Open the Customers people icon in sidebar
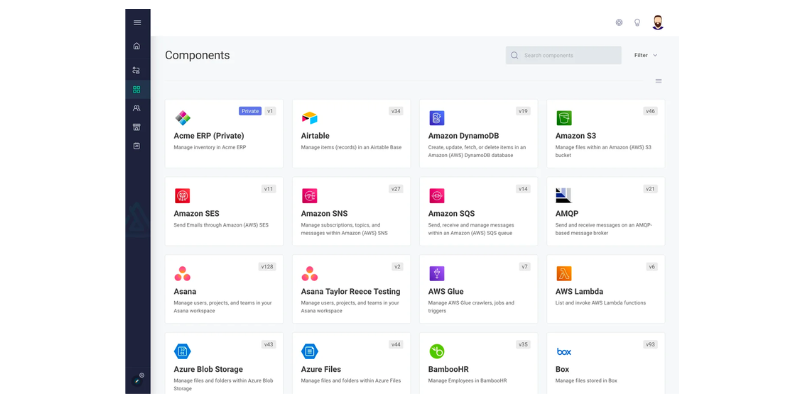Image resolution: width=800 pixels, height=400 pixels. (137, 108)
